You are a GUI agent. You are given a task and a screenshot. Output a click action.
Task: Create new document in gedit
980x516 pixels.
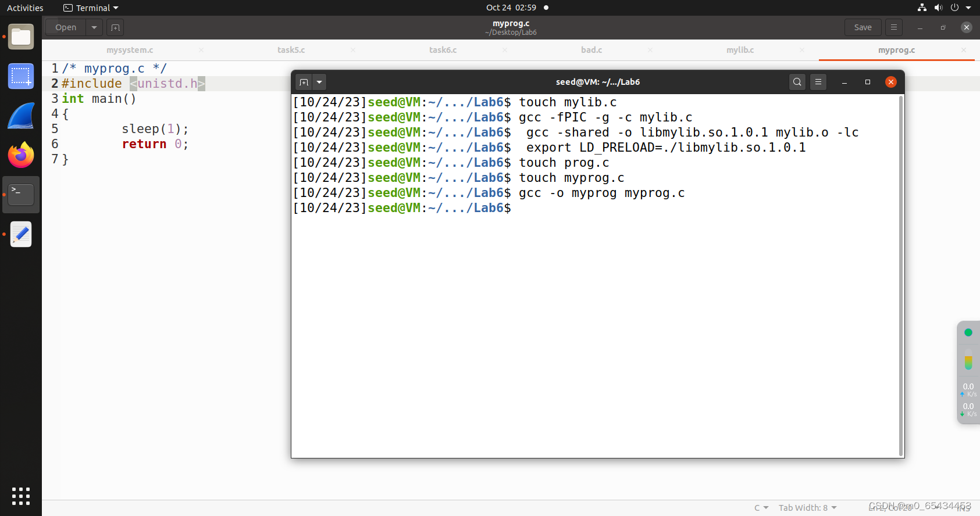click(115, 27)
